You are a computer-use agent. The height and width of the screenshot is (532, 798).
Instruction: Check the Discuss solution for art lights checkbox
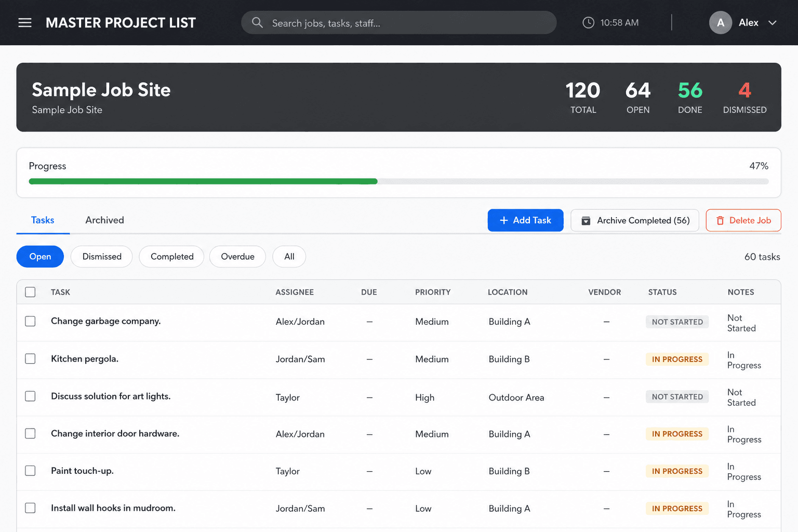tap(30, 396)
